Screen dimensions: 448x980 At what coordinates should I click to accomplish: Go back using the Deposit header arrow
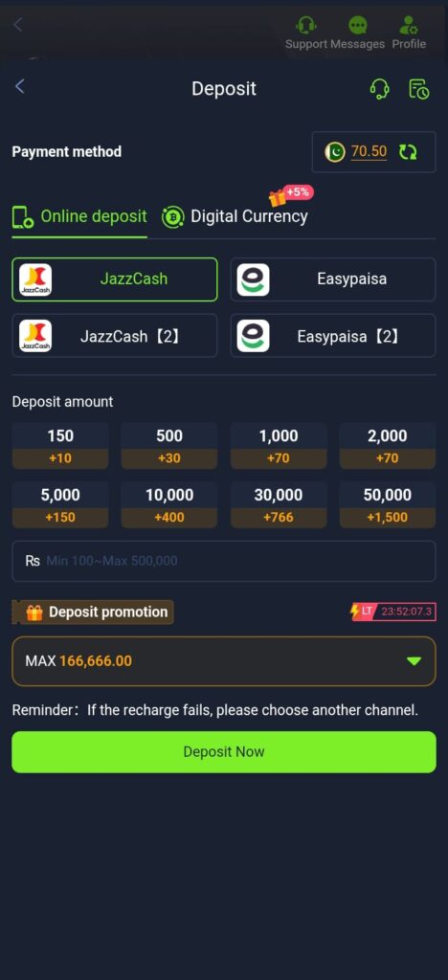(x=19, y=86)
